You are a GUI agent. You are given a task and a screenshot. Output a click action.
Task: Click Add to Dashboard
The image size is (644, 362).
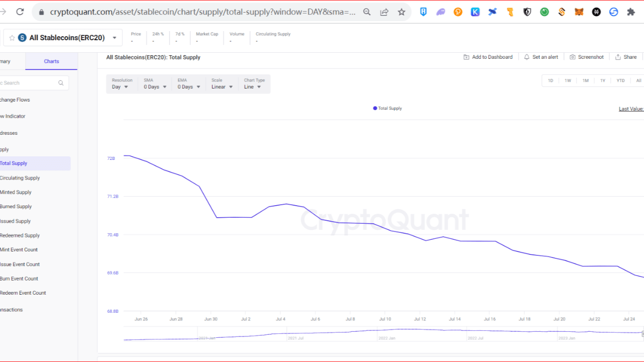point(488,57)
